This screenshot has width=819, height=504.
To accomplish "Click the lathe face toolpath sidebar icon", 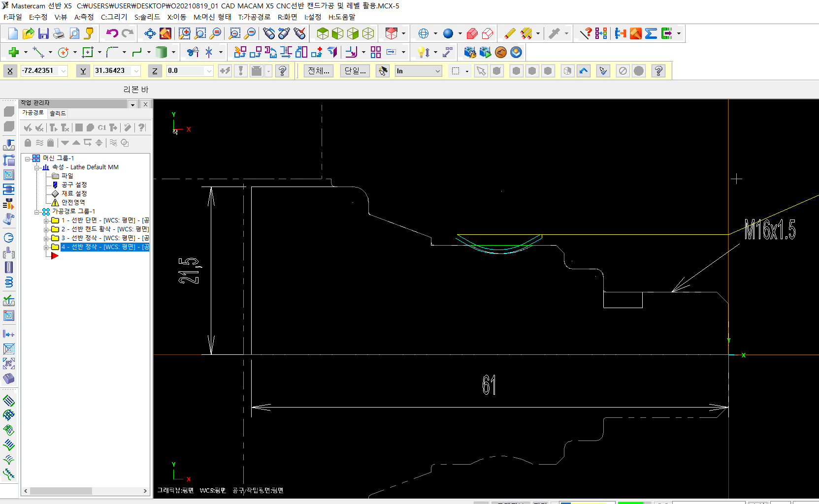I will [9, 145].
